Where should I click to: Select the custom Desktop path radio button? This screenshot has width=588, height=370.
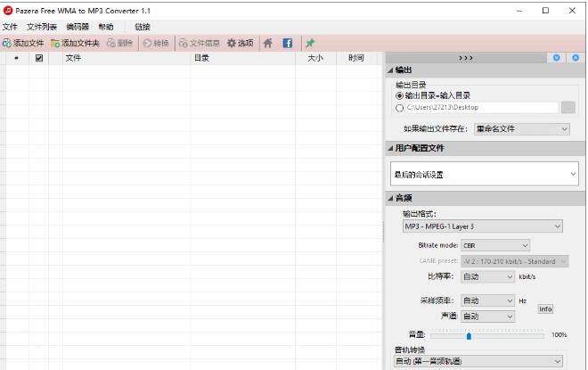coord(399,108)
